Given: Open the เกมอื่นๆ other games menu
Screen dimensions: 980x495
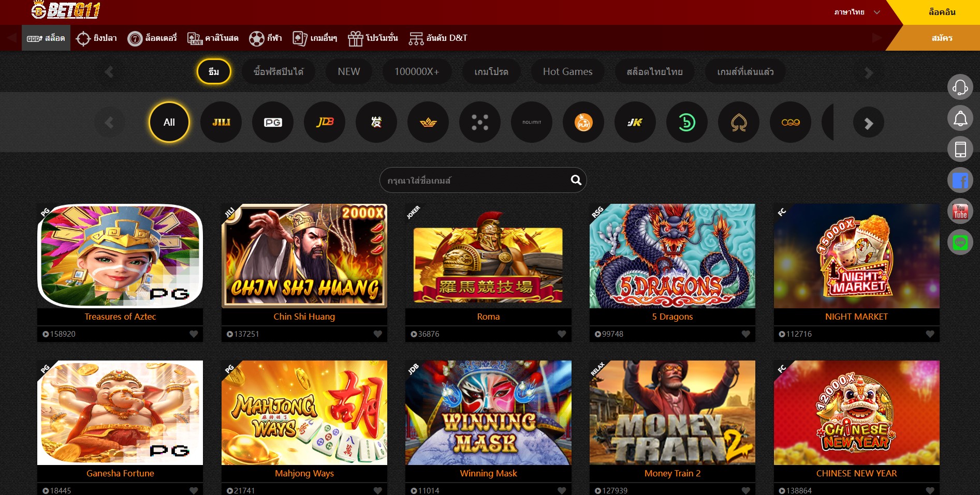Looking at the screenshot, I should point(315,38).
